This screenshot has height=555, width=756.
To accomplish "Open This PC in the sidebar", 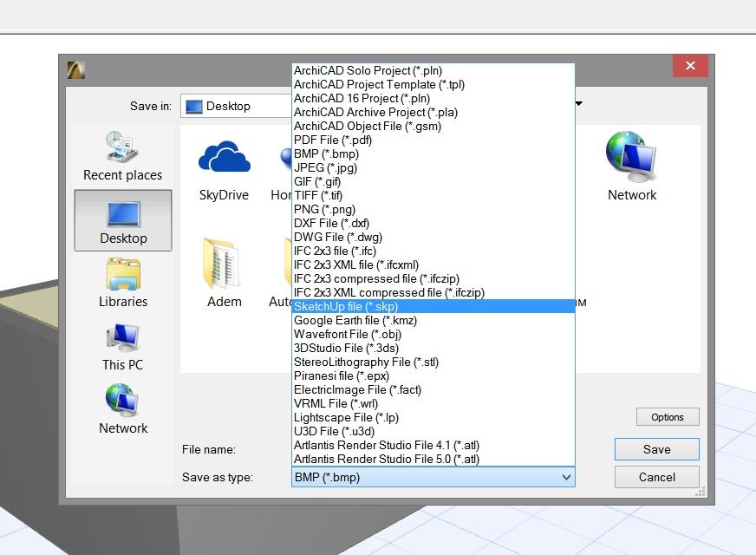I will point(123,346).
